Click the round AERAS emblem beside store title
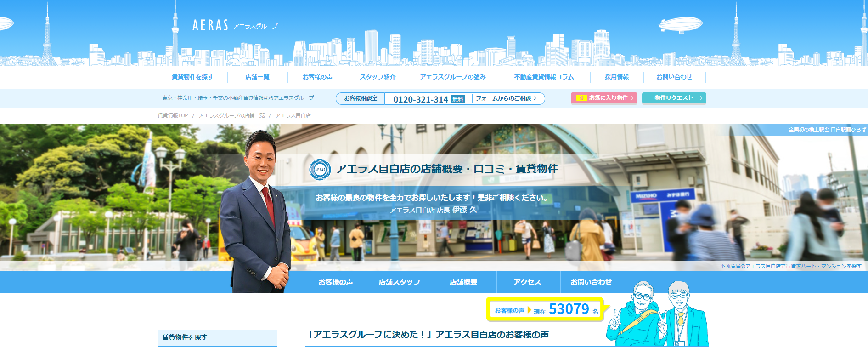The height and width of the screenshot is (348, 868). 320,169
